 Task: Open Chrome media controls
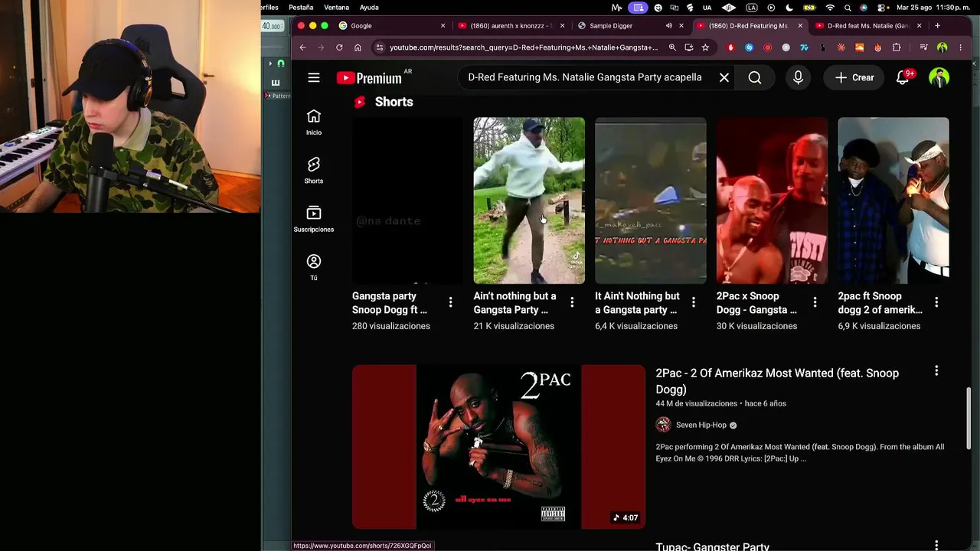click(x=924, y=47)
